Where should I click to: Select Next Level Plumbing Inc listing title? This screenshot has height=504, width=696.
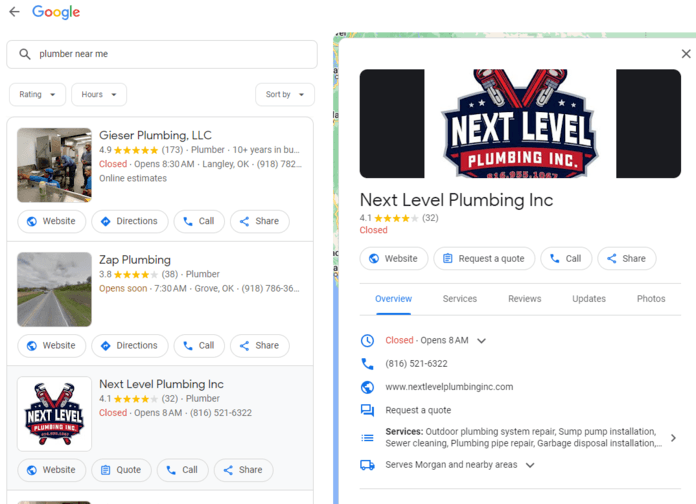[x=162, y=384]
